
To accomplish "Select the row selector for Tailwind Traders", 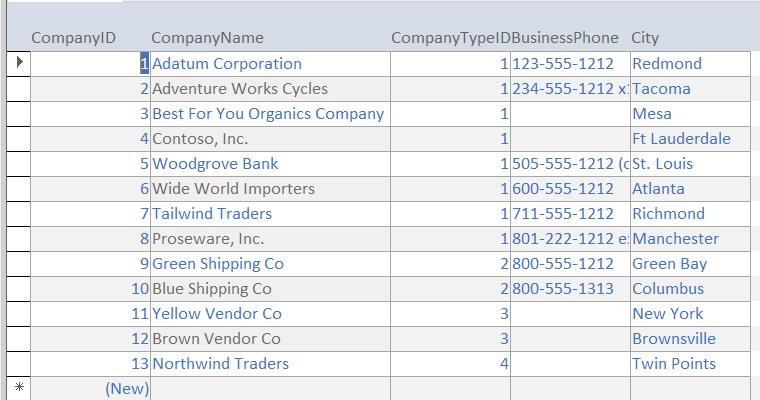I will [18, 214].
